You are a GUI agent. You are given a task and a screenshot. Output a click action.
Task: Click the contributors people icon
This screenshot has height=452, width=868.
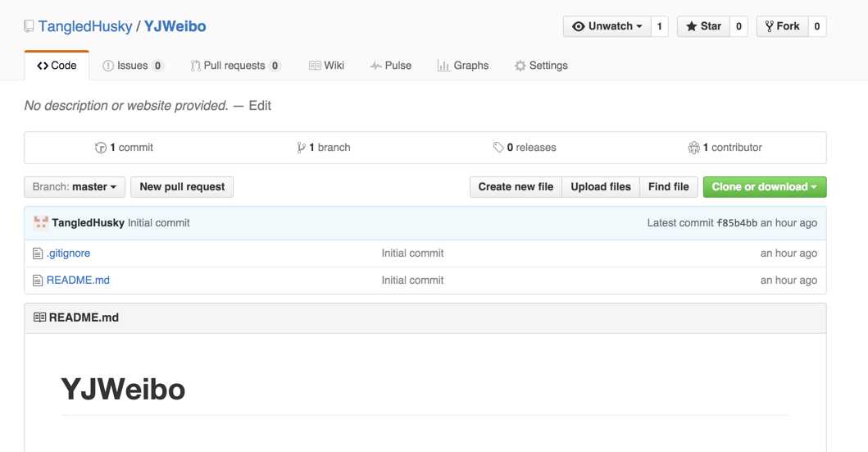tap(694, 148)
